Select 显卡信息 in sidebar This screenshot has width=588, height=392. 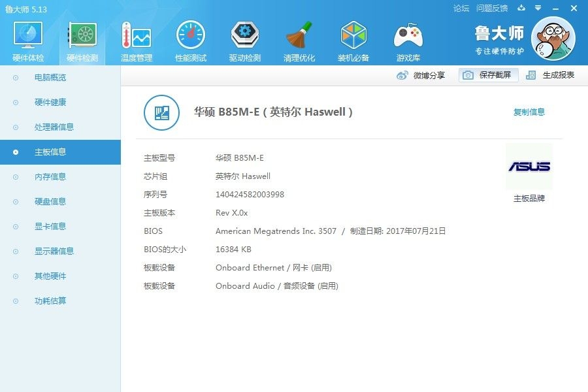coord(60,226)
